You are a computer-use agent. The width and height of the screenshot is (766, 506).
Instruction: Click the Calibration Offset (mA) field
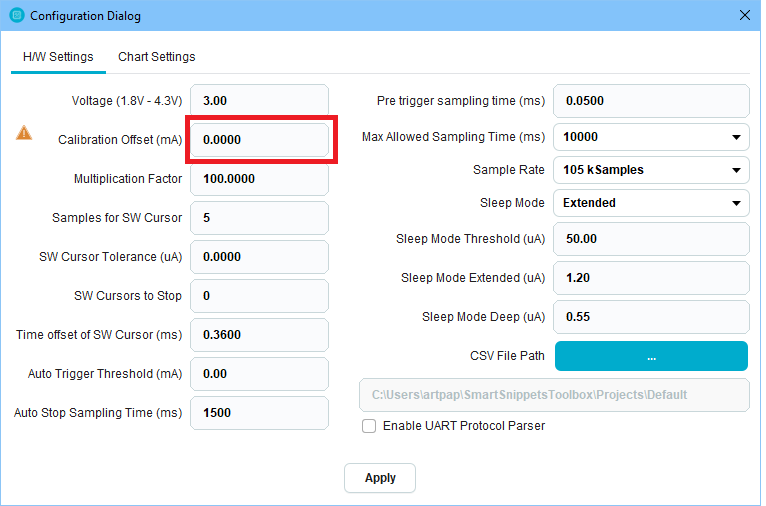tap(259, 140)
